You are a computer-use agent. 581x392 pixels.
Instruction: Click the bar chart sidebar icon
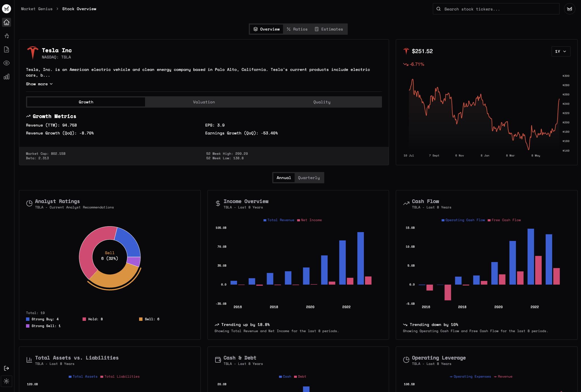point(7,77)
